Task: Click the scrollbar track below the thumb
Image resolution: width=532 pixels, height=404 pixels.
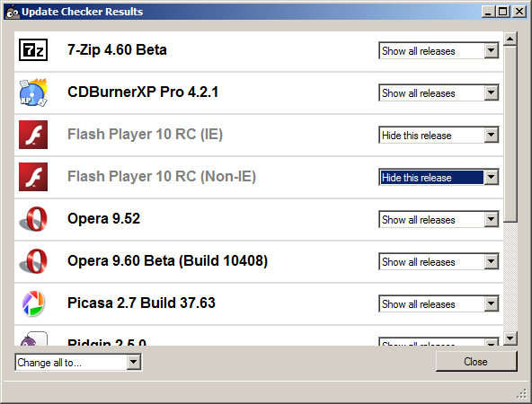Action: 510,277
